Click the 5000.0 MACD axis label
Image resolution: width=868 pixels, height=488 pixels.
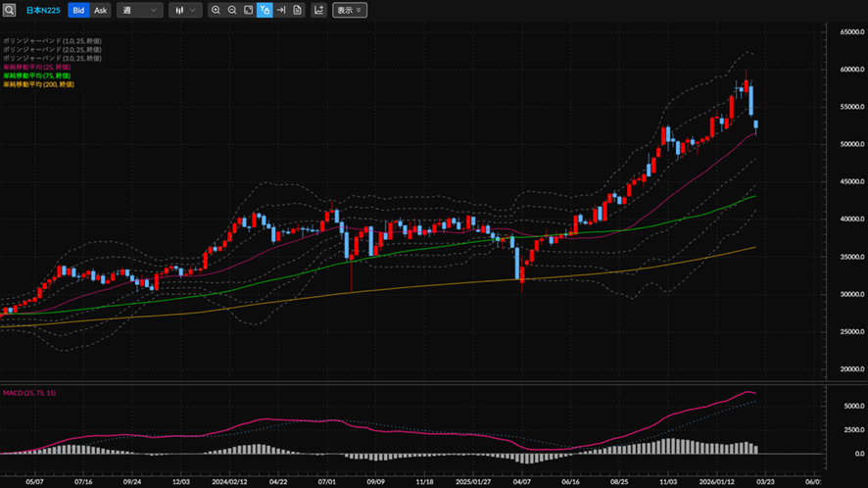pyautogui.click(x=854, y=406)
